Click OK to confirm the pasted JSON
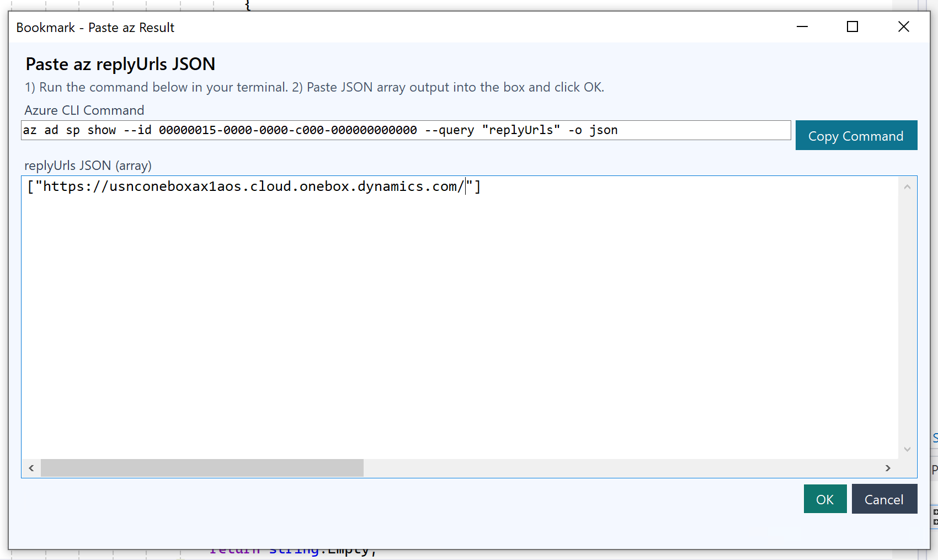The height and width of the screenshot is (560, 938). 825,499
